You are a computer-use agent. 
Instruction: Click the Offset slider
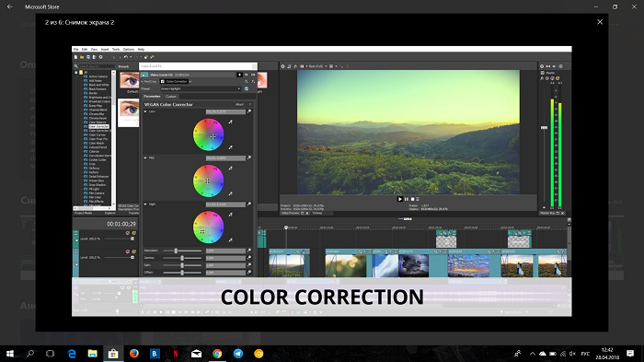point(182,273)
